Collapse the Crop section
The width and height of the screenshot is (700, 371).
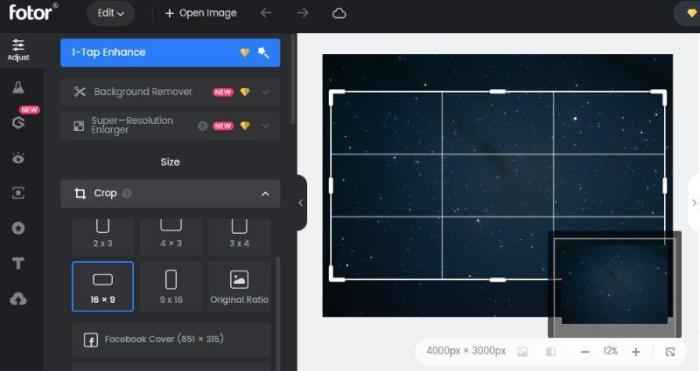click(265, 194)
